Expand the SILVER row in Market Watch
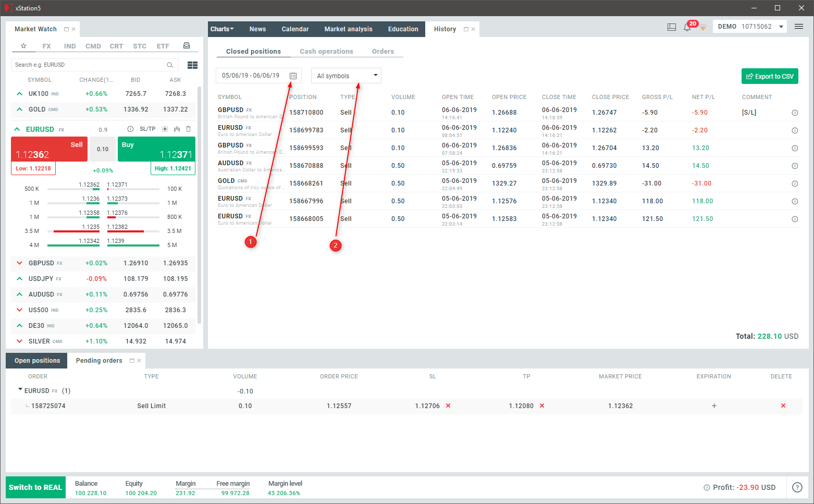 tap(19, 341)
